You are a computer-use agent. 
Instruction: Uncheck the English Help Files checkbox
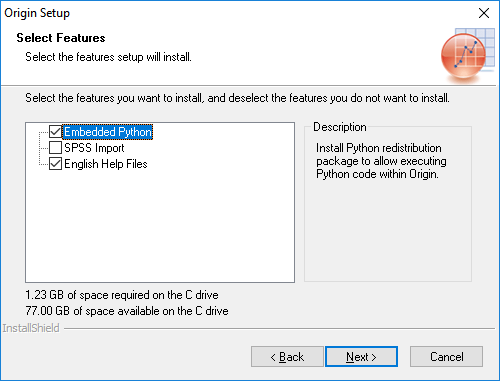coord(55,164)
